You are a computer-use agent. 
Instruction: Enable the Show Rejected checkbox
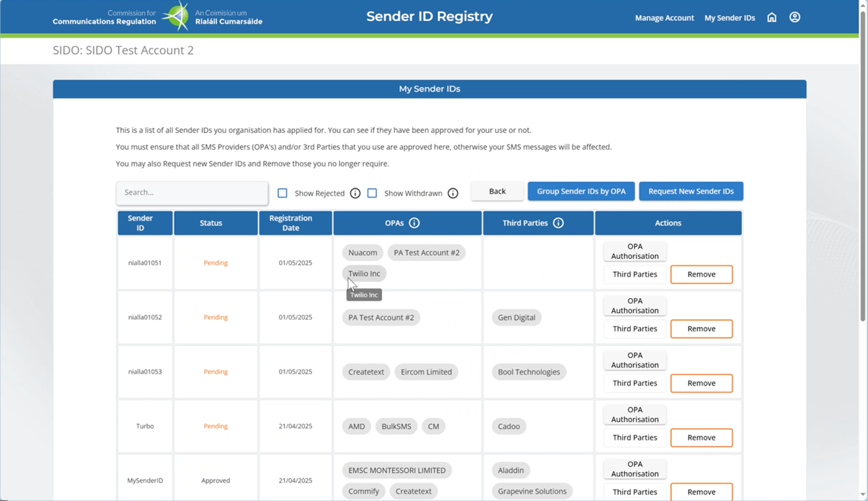[283, 193]
